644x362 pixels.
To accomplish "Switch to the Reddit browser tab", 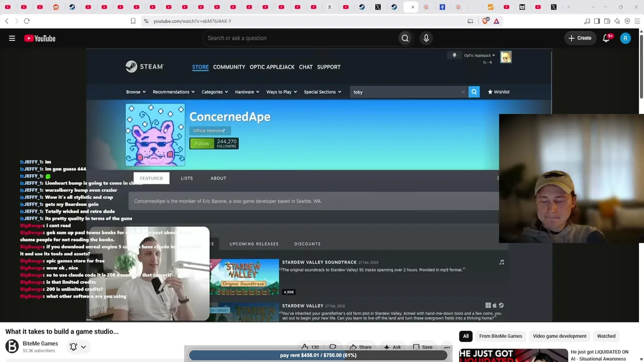I will 56,7.
